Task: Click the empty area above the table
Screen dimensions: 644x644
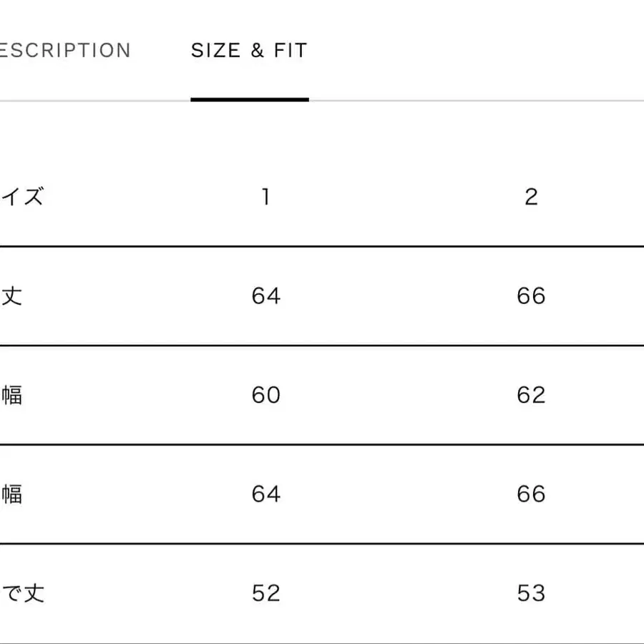Action: coord(322,136)
